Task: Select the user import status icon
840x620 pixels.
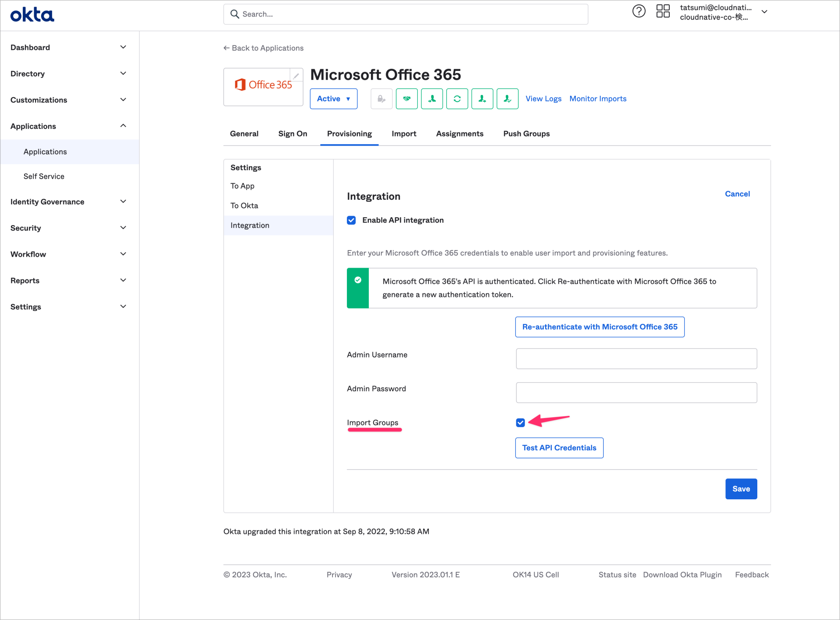Action: pyautogui.click(x=432, y=98)
